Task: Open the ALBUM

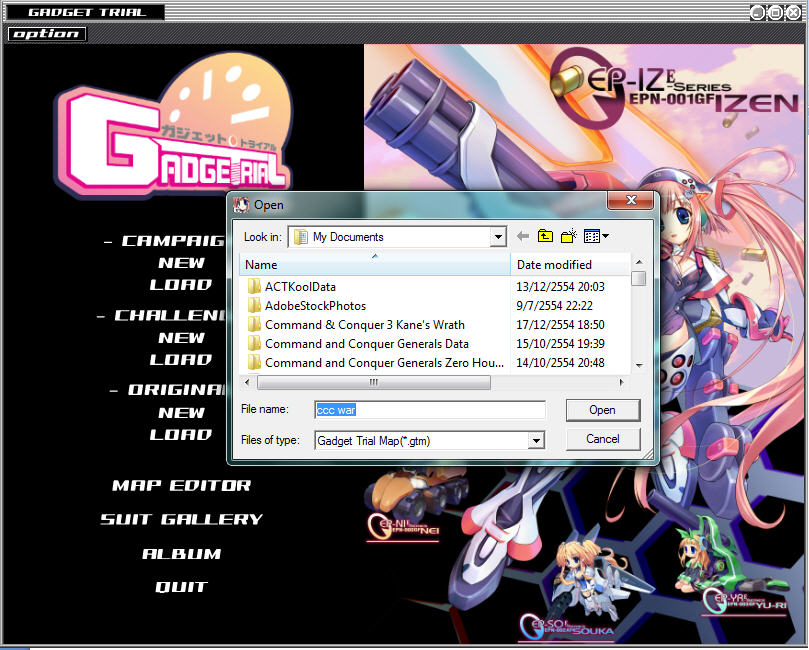Action: click(x=182, y=554)
